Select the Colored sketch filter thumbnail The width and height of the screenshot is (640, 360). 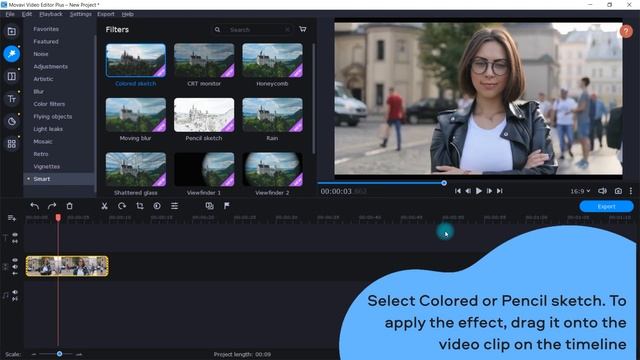(136, 60)
